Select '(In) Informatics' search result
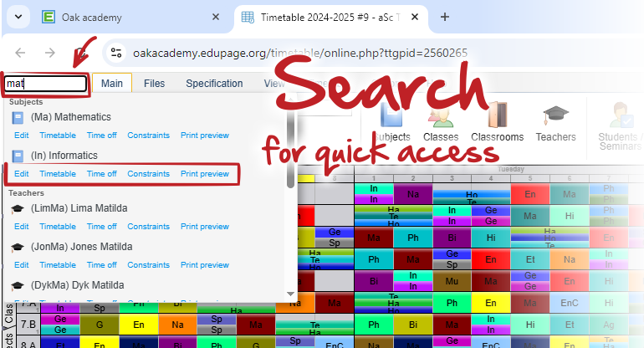The height and width of the screenshot is (348, 644). tap(64, 156)
